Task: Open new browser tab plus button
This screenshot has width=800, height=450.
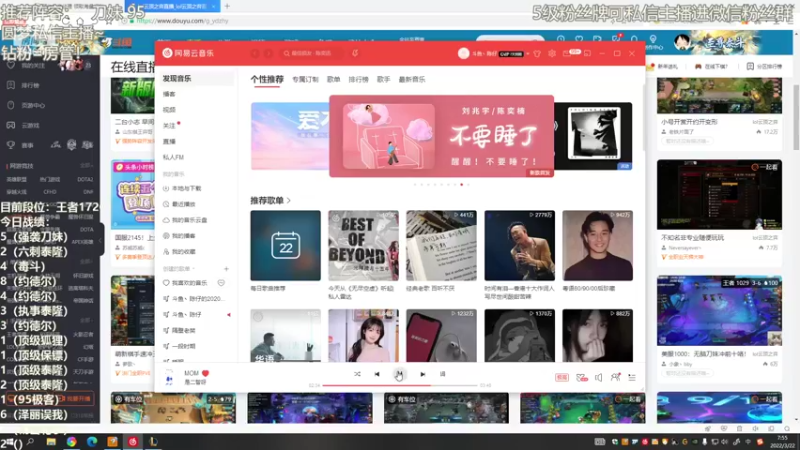Action: (x=227, y=6)
